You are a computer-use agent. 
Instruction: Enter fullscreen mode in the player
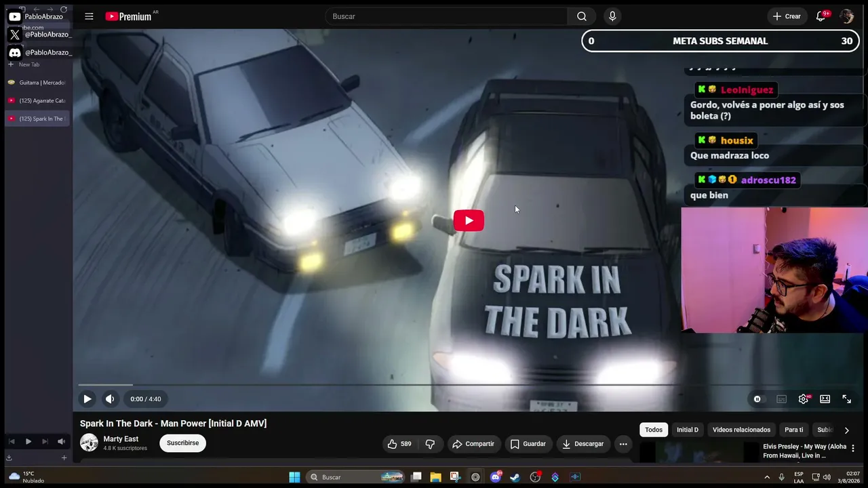click(847, 399)
